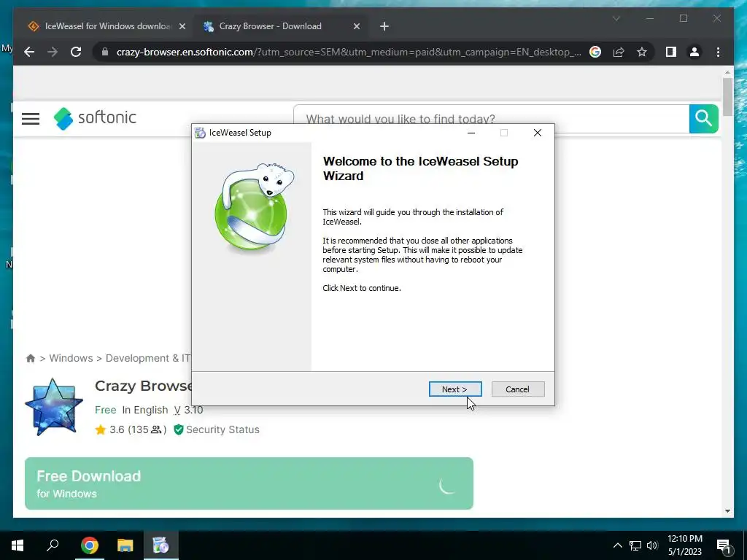Open clock showing 12:10 PM
This screenshot has height=560, width=747.
pyautogui.click(x=684, y=545)
